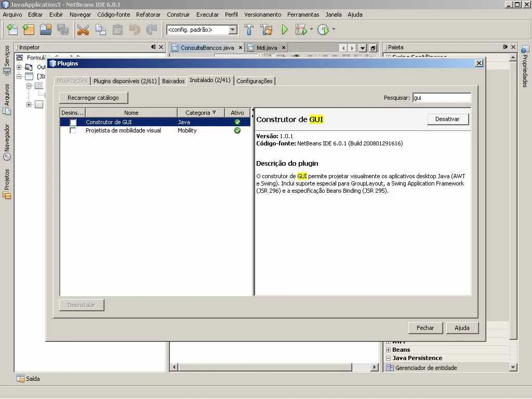
Task: Click the Clean and Build icon
Action: click(x=267, y=30)
